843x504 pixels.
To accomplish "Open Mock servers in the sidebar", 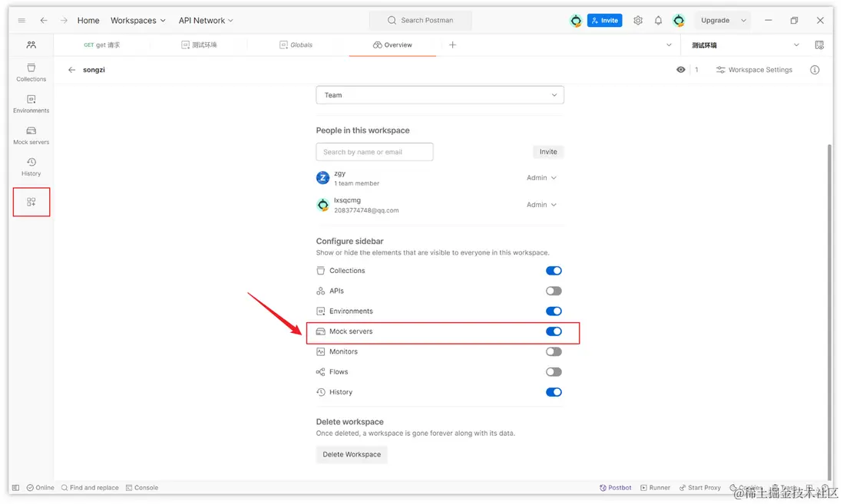I will pyautogui.click(x=31, y=135).
